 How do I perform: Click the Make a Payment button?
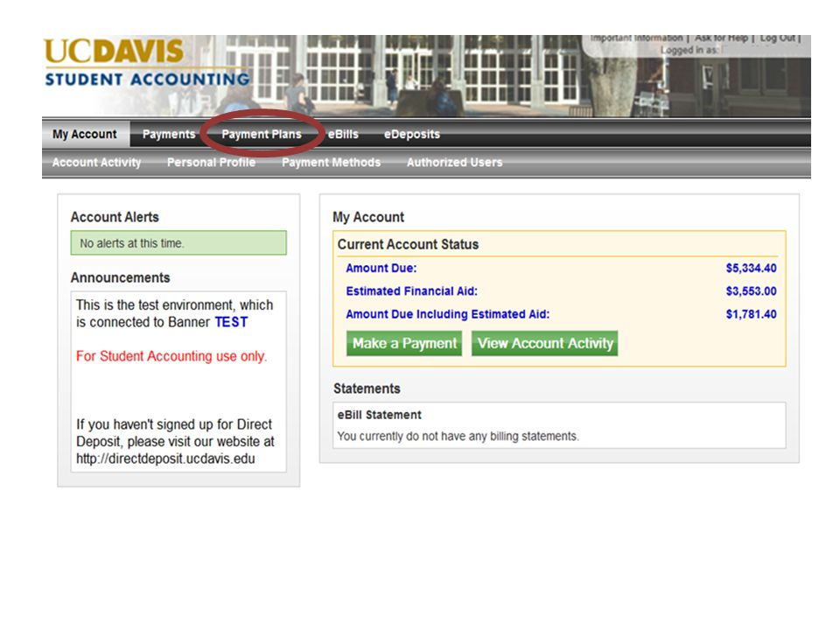point(404,343)
